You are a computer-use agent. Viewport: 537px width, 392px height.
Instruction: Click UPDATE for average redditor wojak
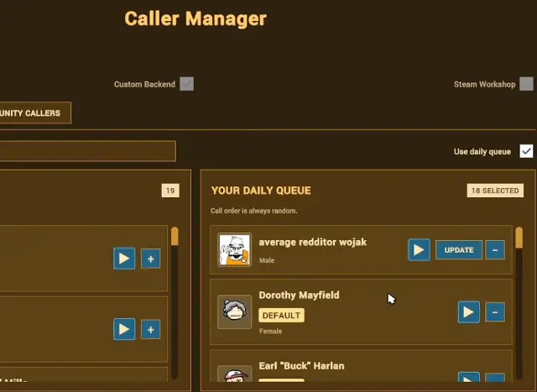[x=459, y=250]
